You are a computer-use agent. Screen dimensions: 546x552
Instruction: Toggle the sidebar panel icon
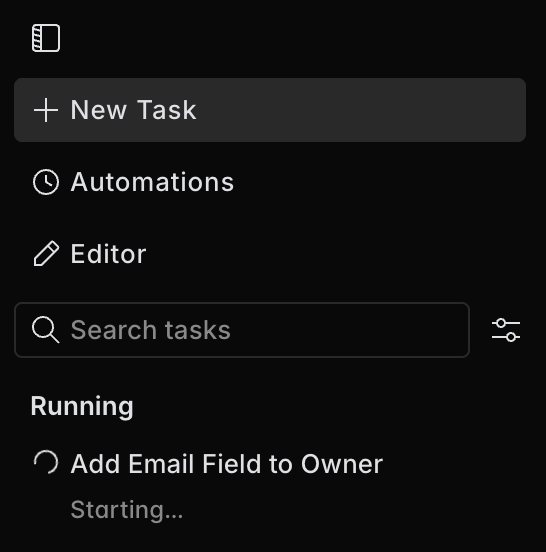(x=46, y=38)
